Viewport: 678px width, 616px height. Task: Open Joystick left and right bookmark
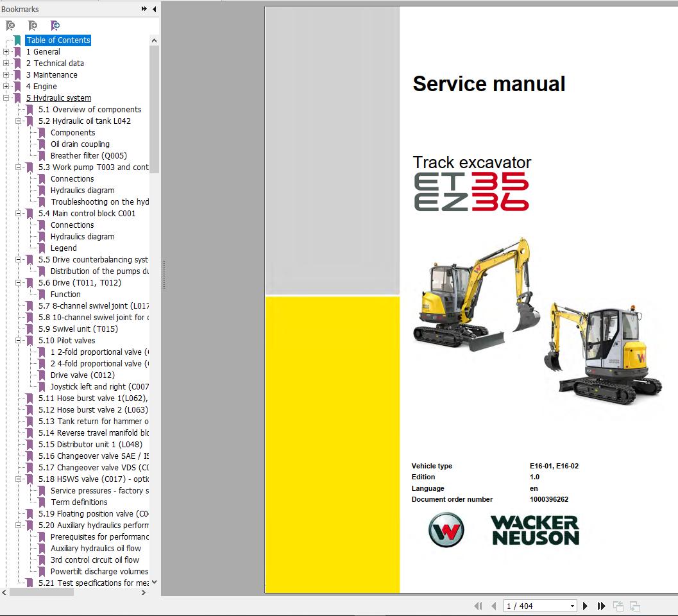99,387
